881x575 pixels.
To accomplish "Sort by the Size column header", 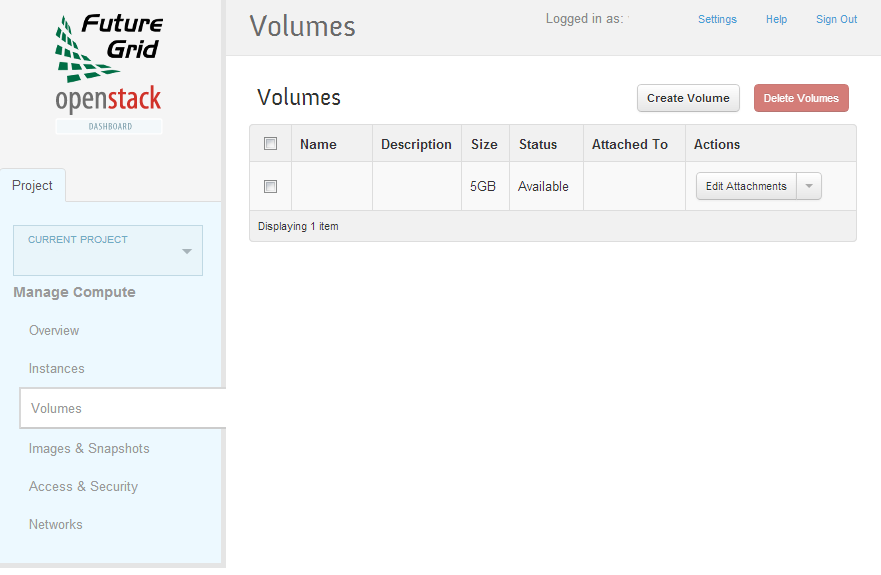I will (x=484, y=144).
